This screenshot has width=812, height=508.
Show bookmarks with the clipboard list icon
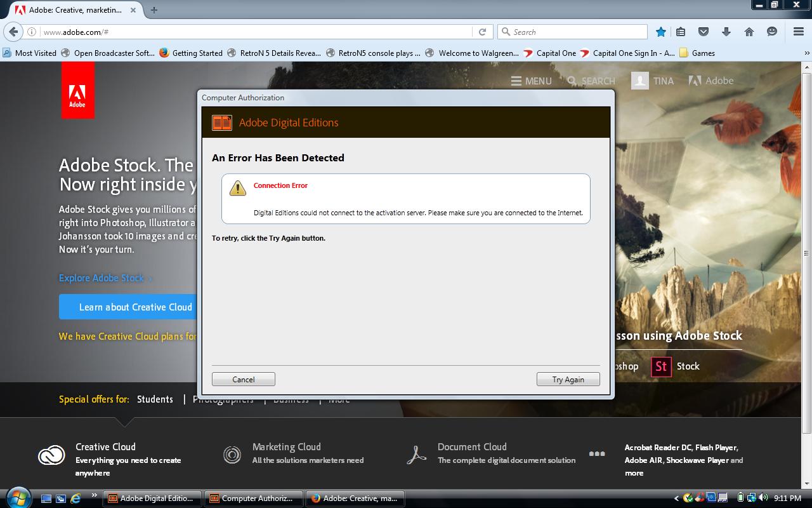tap(681, 32)
